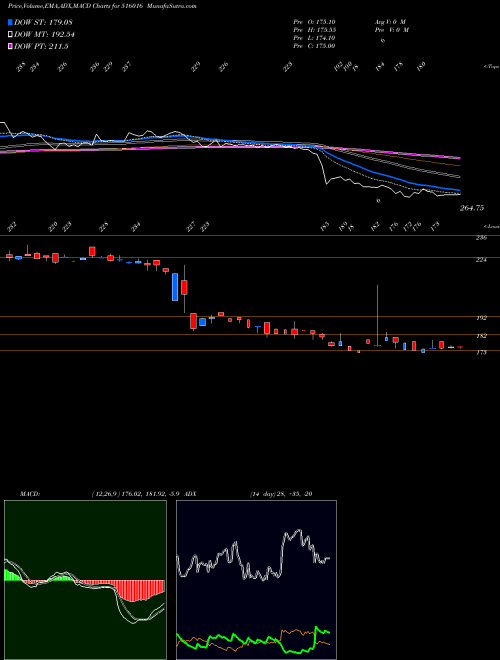
Task: Click ADX values (14 day) 28, +35, -20
Action: [281, 494]
